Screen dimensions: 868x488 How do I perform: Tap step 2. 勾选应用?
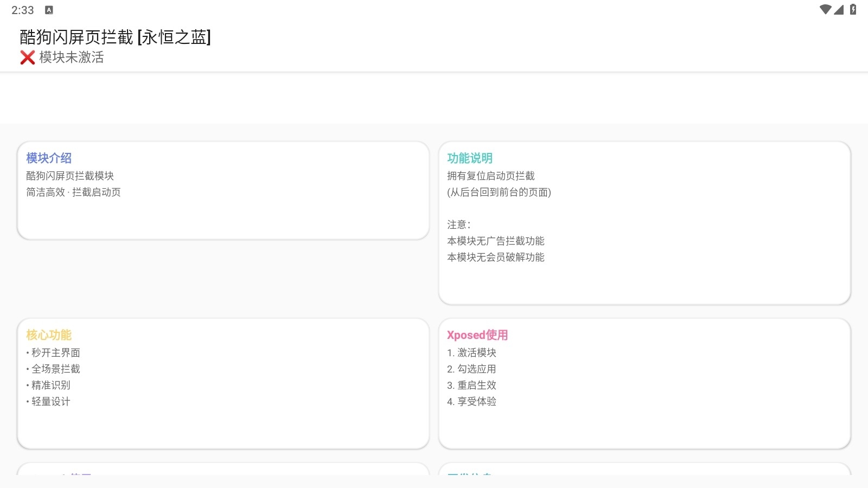(471, 369)
